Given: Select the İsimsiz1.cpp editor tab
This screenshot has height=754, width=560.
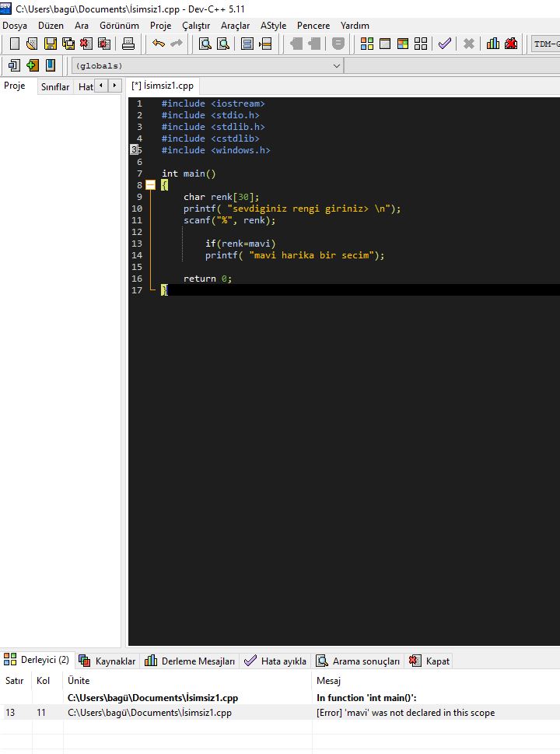Looking at the screenshot, I should 163,86.
